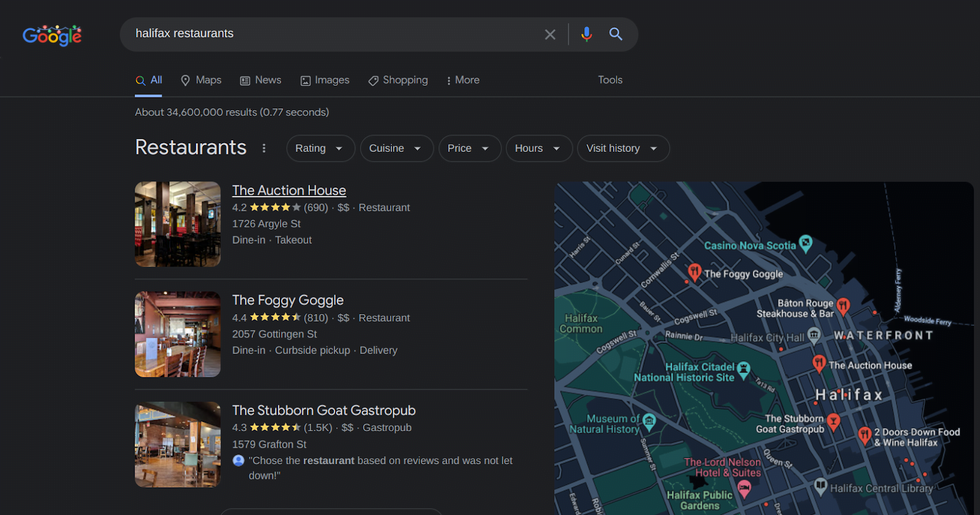Click the magnifying glass search button

pos(616,34)
